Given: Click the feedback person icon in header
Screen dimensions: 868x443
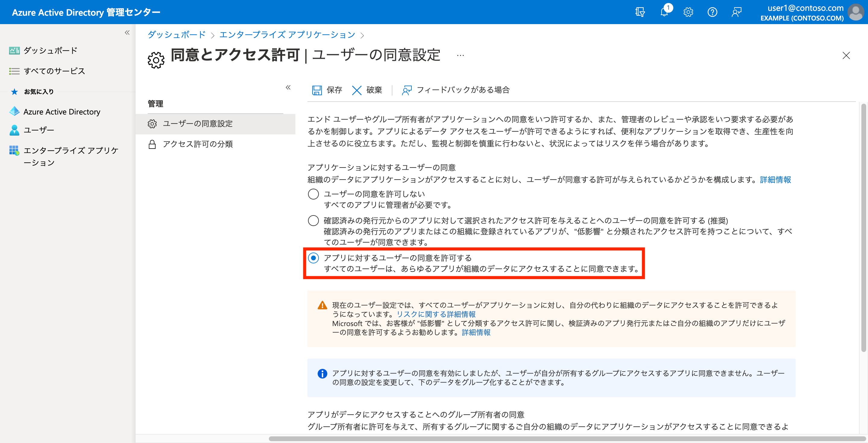Looking at the screenshot, I should pos(737,12).
